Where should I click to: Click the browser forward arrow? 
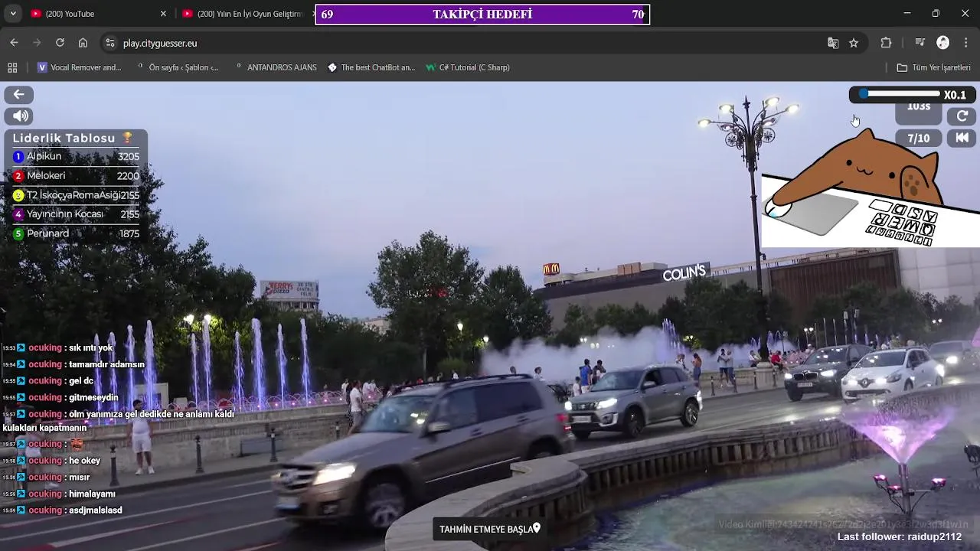tap(37, 43)
